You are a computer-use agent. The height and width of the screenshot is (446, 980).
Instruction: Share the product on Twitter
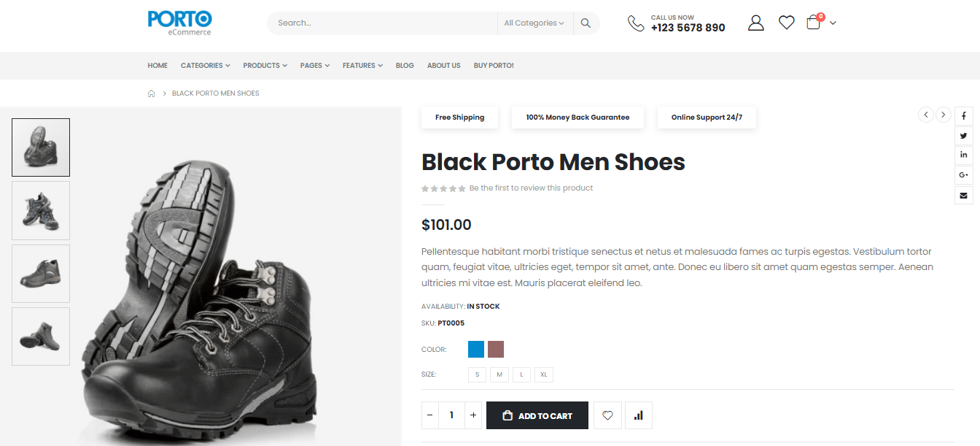pyautogui.click(x=963, y=135)
